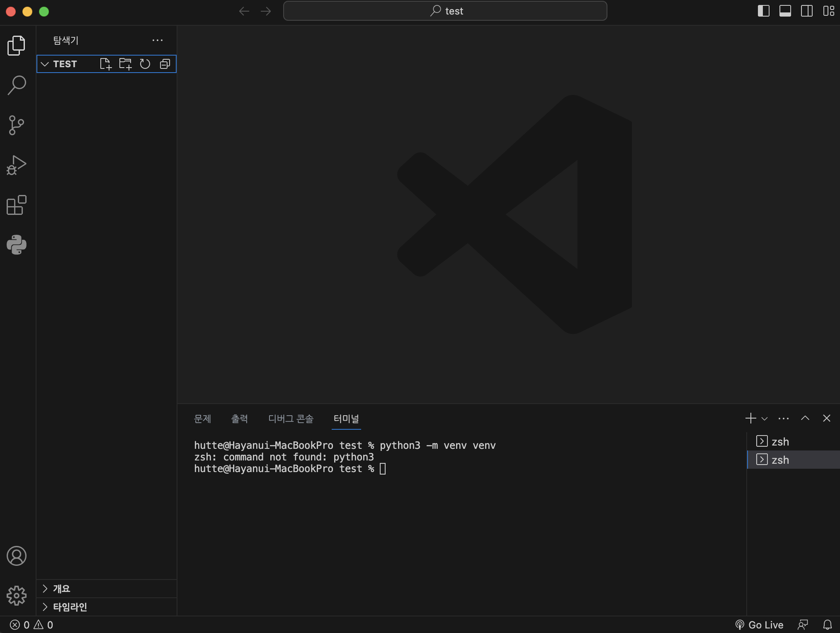
Task: Create a new file in TEST folder
Action: click(x=106, y=64)
